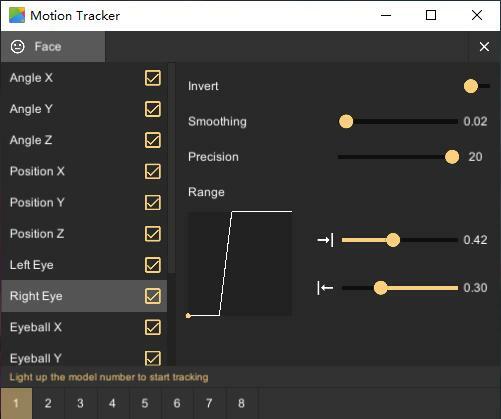
Task: Select model number 1 tab
Action: (16, 403)
